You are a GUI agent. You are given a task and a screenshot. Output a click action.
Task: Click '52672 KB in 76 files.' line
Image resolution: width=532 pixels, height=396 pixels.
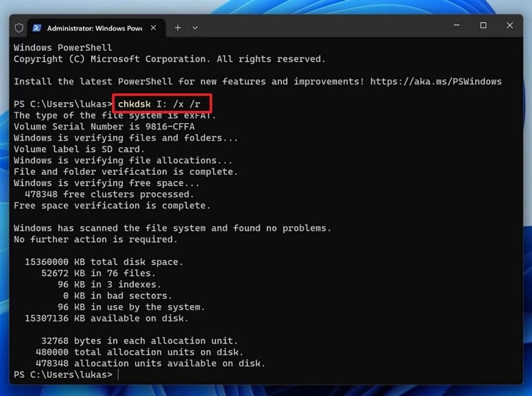[x=98, y=273]
